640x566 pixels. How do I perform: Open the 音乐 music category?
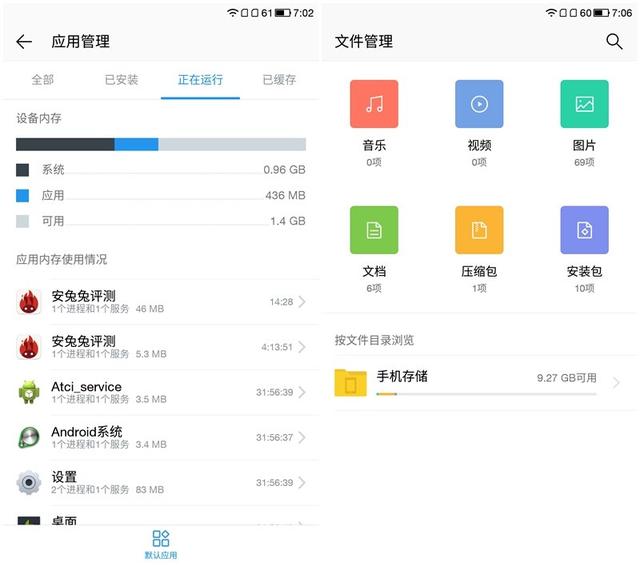pyautogui.click(x=374, y=105)
